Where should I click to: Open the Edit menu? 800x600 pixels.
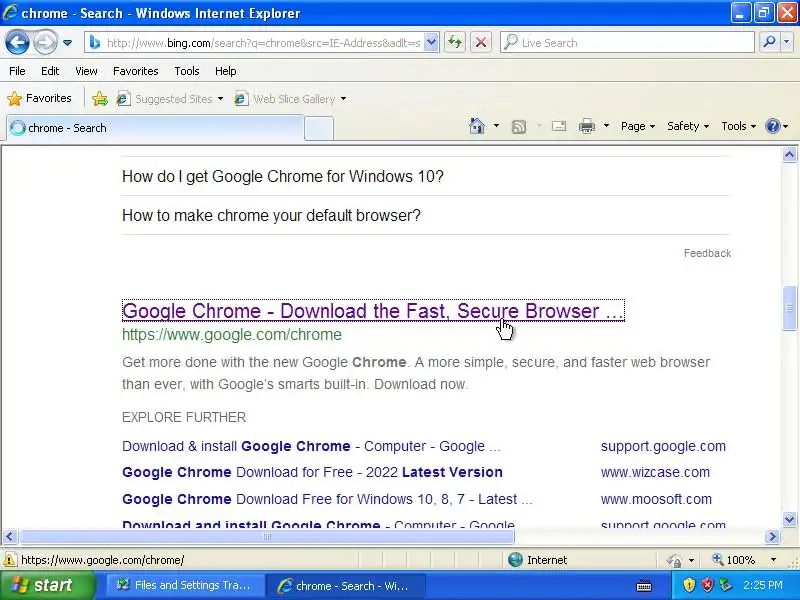50,71
